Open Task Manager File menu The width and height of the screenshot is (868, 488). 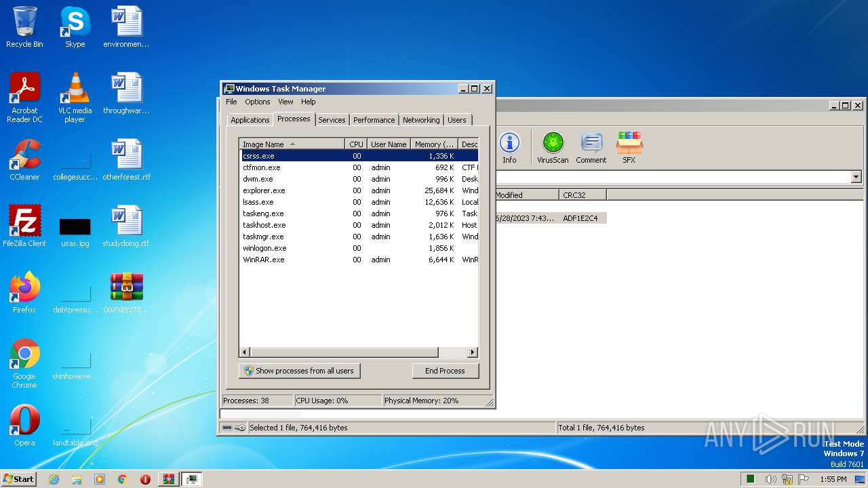(x=231, y=102)
